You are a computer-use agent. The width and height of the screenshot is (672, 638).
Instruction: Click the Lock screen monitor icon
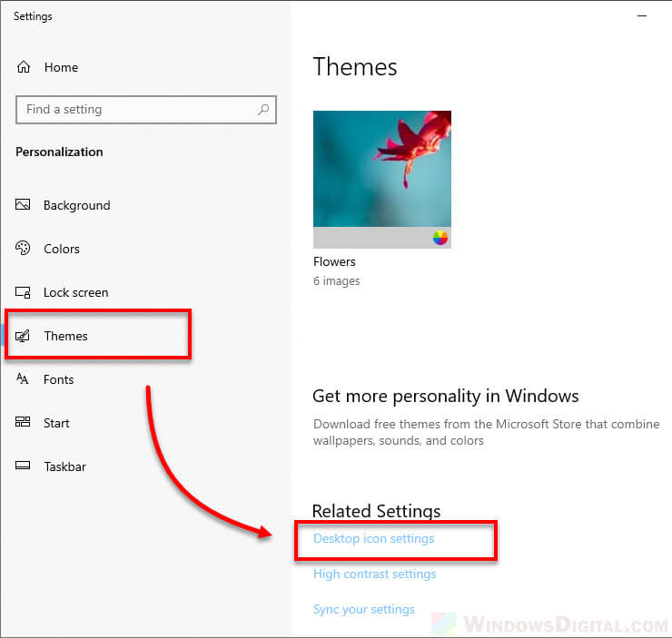[24, 292]
